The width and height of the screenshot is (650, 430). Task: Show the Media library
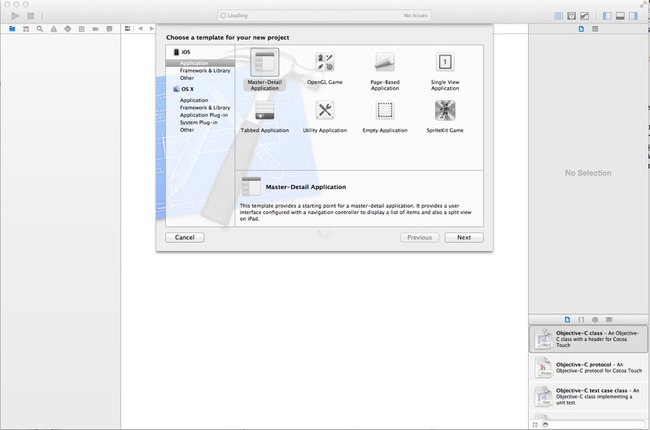pos(609,320)
